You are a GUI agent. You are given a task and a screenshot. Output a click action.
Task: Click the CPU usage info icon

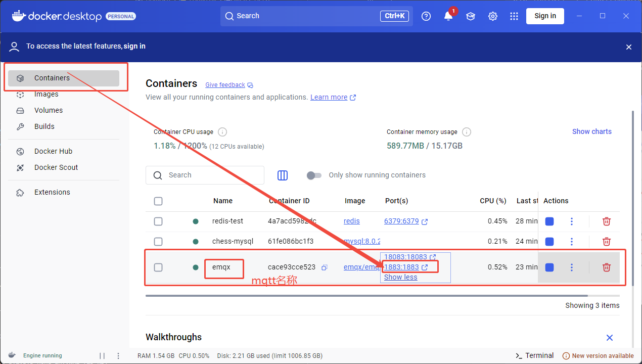click(x=222, y=132)
